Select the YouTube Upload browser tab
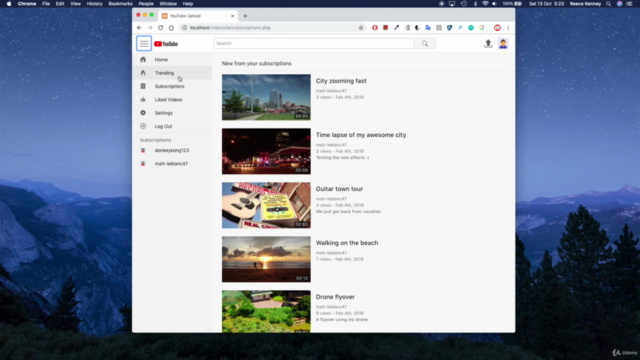 pos(198,16)
